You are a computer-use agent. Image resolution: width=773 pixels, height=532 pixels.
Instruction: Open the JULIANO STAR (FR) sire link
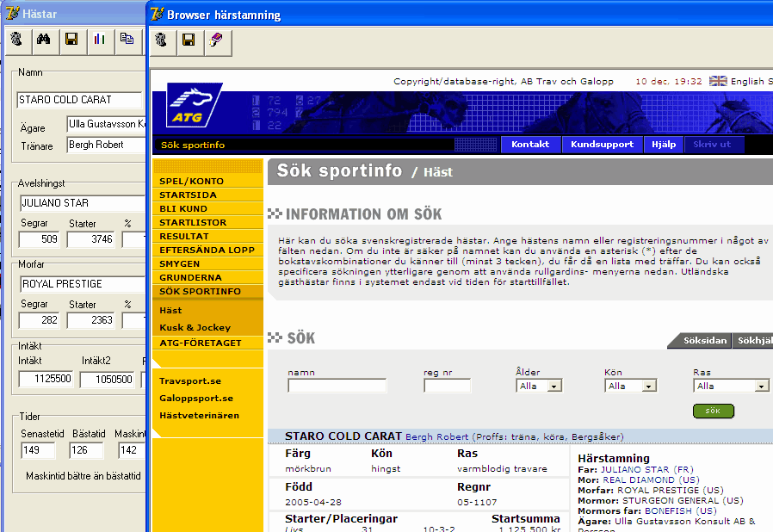[x=646, y=469]
